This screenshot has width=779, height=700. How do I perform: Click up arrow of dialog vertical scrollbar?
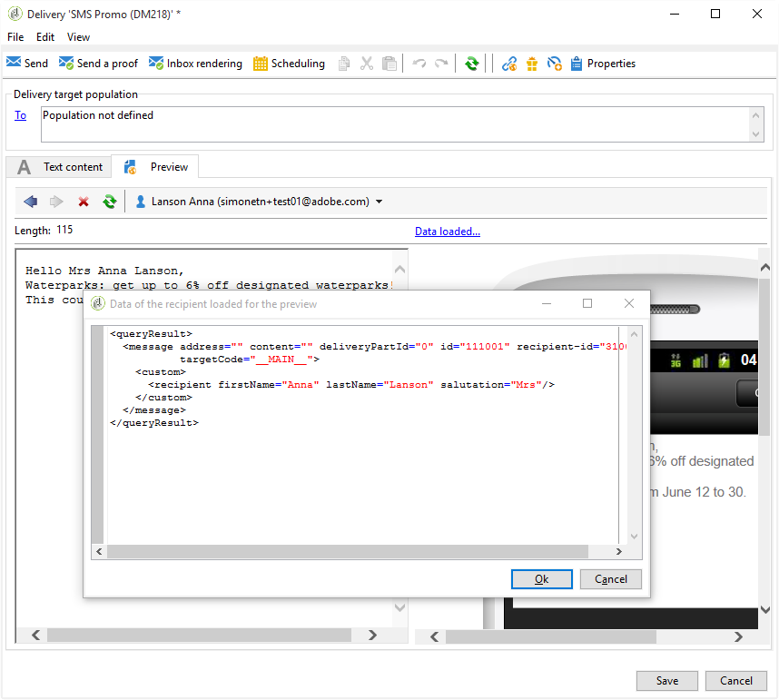pyautogui.click(x=634, y=334)
